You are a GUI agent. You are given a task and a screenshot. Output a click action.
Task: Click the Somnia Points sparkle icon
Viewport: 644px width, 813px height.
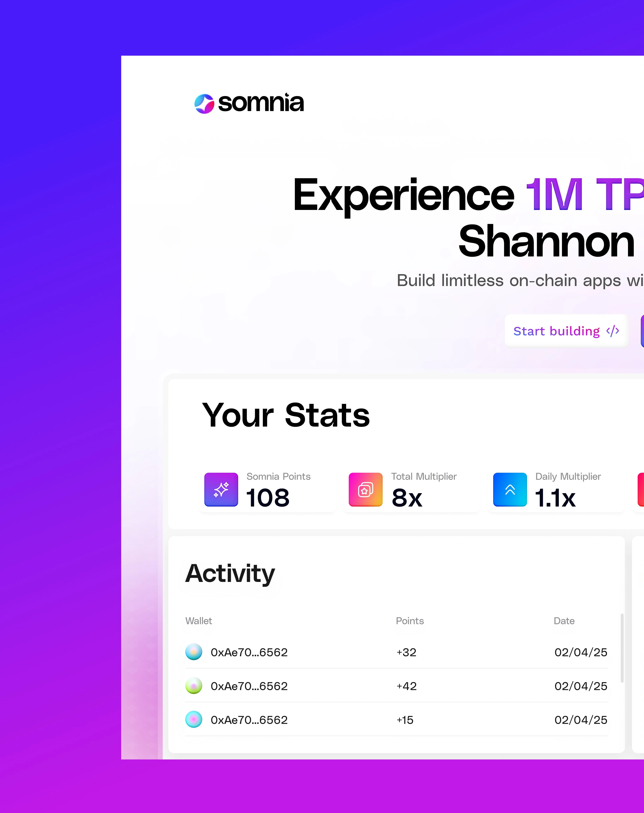221,489
